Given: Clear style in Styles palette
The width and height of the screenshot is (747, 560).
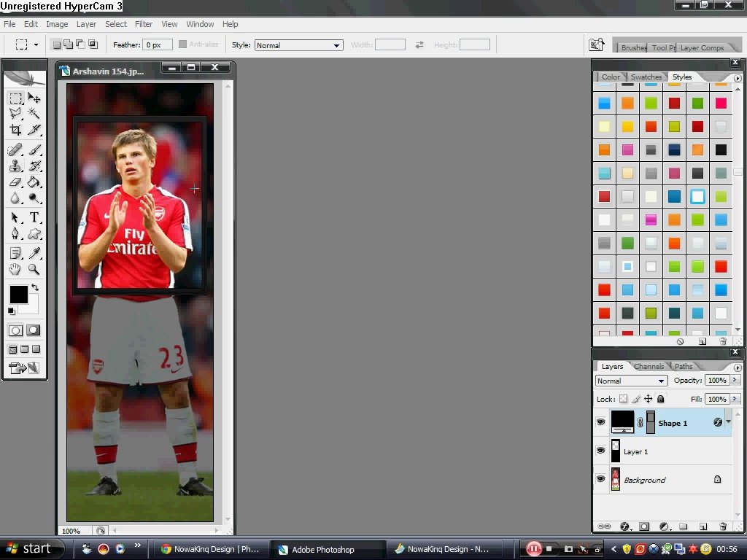Looking at the screenshot, I should pyautogui.click(x=681, y=341).
